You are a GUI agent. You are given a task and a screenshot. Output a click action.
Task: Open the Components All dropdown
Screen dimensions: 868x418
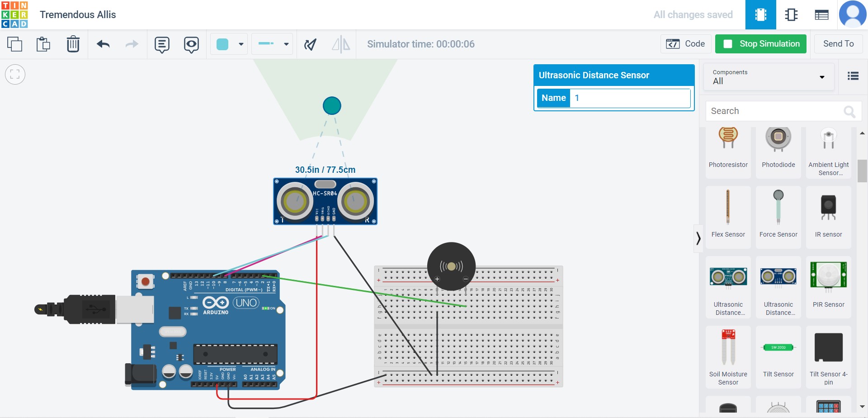pyautogui.click(x=769, y=77)
